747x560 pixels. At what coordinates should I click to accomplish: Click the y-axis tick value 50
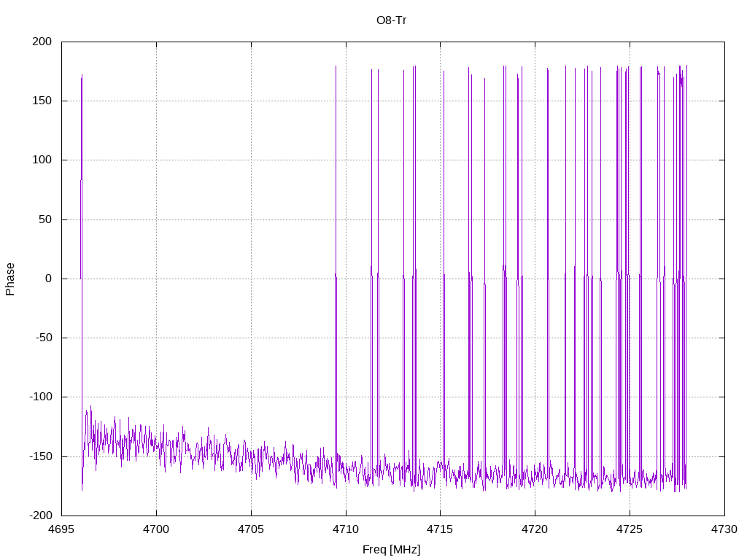click(45, 219)
